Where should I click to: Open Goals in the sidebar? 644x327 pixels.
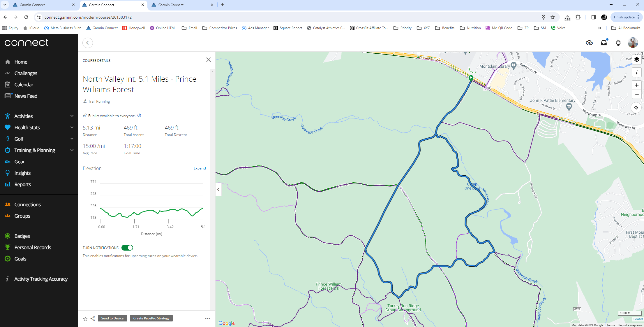(20, 259)
